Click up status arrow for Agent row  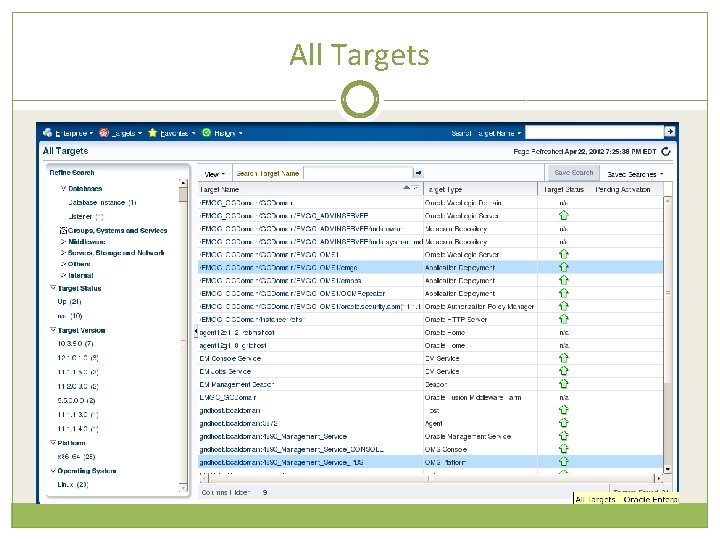coord(563,422)
